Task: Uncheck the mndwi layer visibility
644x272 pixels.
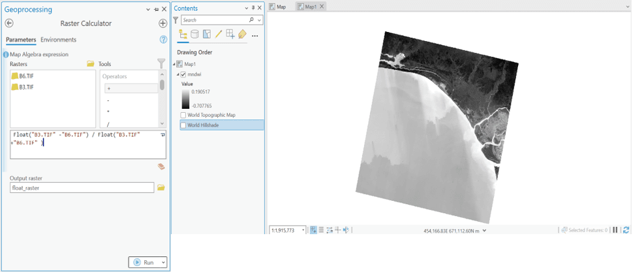Action: (183, 75)
